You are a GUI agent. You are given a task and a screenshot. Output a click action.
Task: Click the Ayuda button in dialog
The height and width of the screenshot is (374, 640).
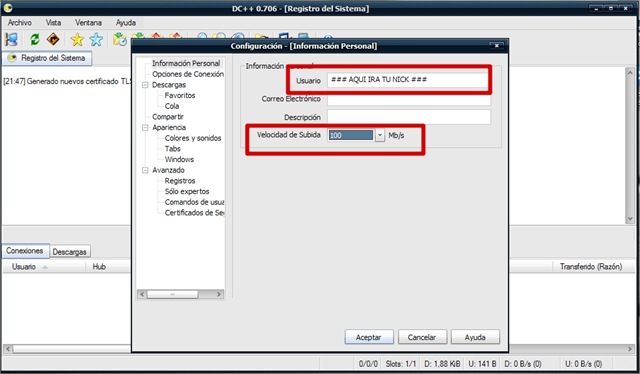click(x=475, y=337)
